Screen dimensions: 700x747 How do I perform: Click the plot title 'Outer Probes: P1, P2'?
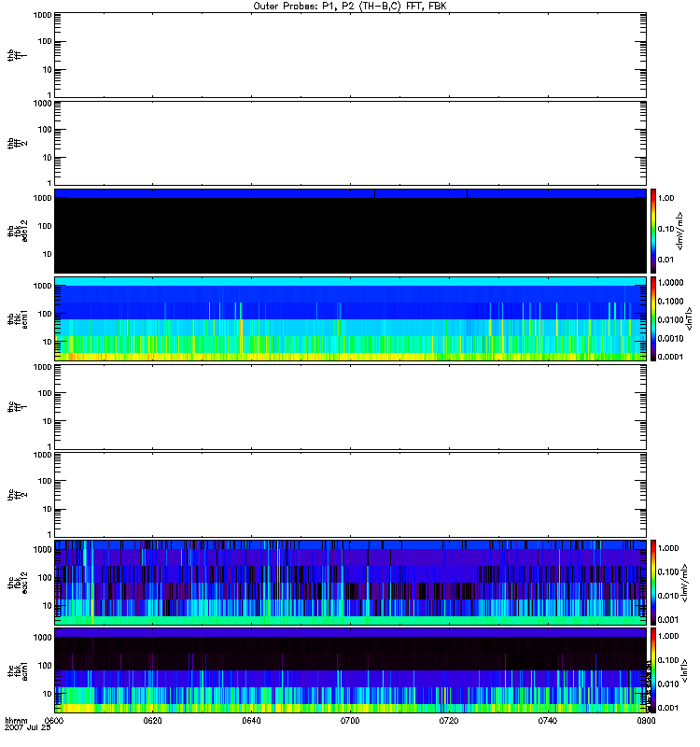(x=350, y=6)
